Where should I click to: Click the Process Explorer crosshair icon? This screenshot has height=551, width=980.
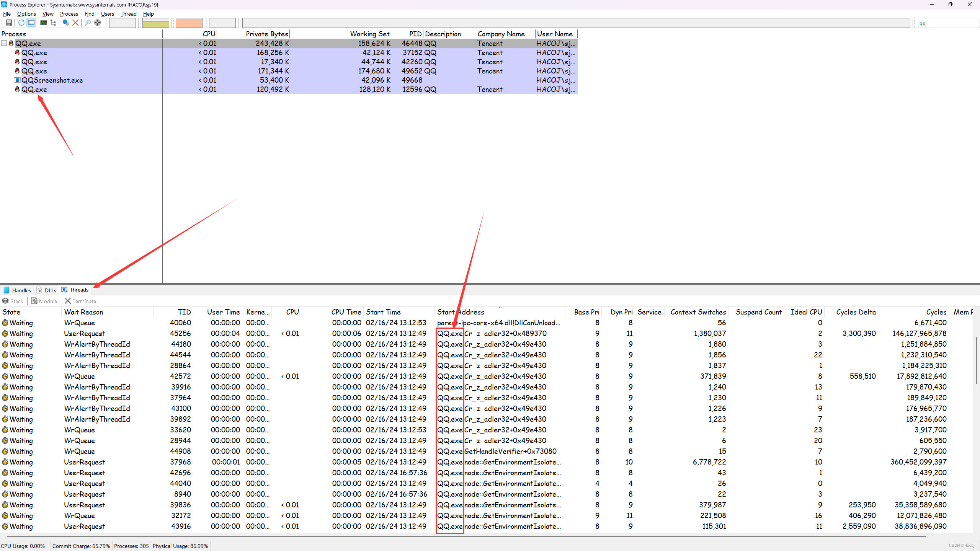(x=97, y=23)
